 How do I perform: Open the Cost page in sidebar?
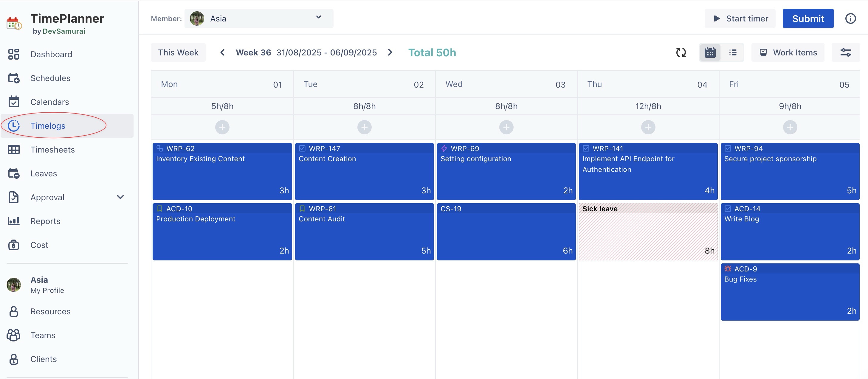39,245
